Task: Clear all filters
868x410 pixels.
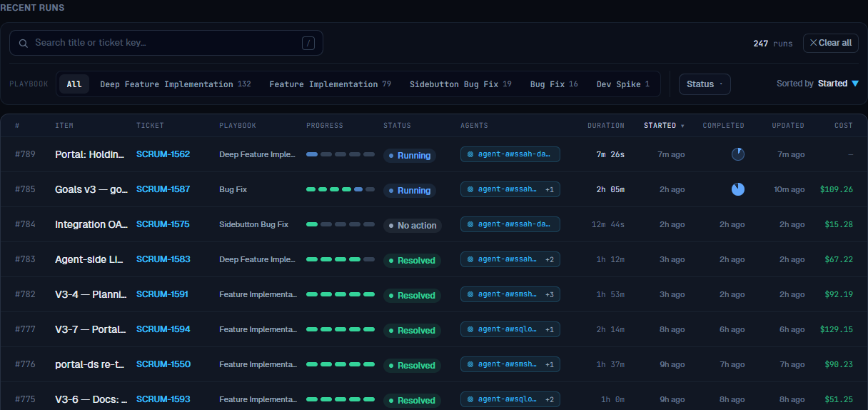Action: point(831,43)
